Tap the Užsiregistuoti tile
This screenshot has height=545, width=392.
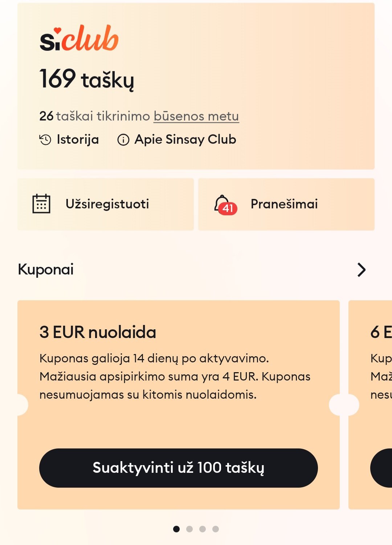click(x=106, y=204)
